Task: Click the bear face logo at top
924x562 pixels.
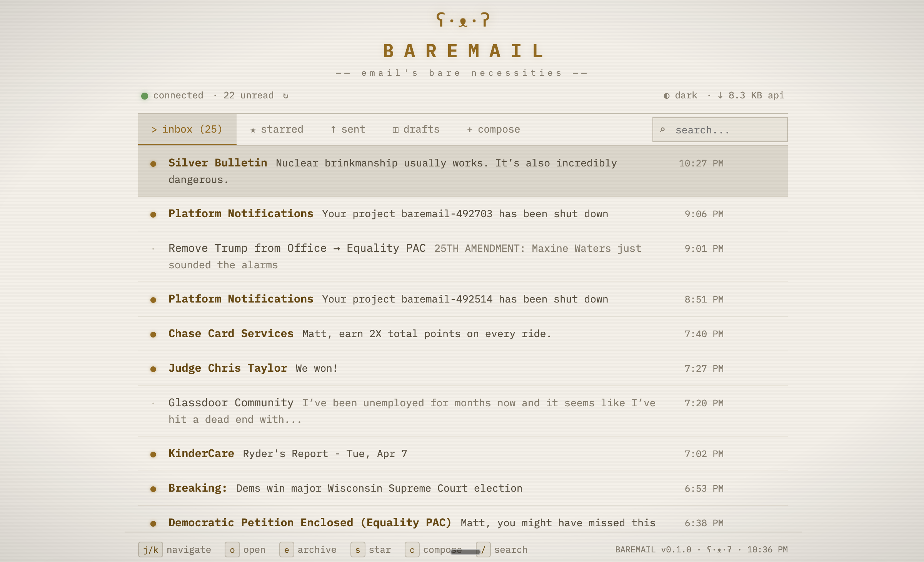Action: 463,19
